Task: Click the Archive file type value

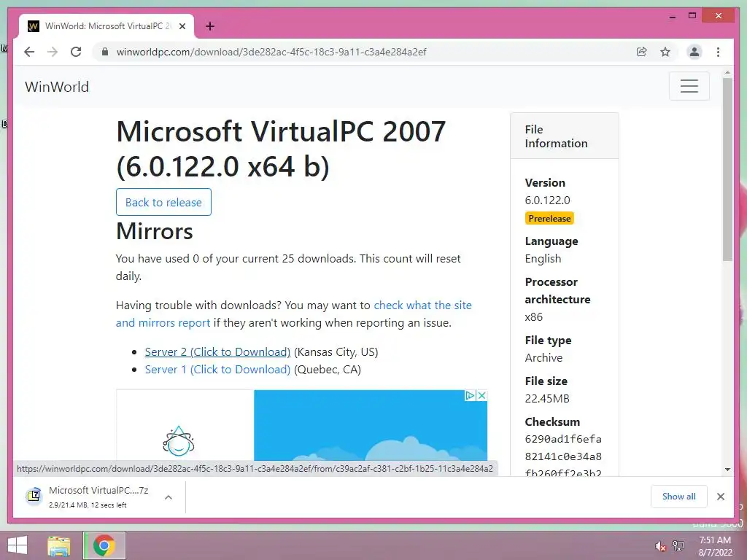Action: (x=543, y=357)
